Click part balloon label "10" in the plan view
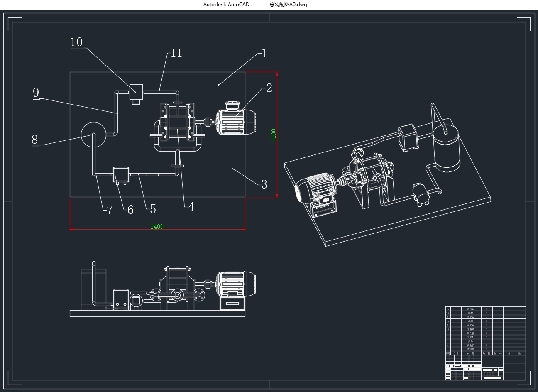The width and height of the screenshot is (538, 392). tap(77, 42)
